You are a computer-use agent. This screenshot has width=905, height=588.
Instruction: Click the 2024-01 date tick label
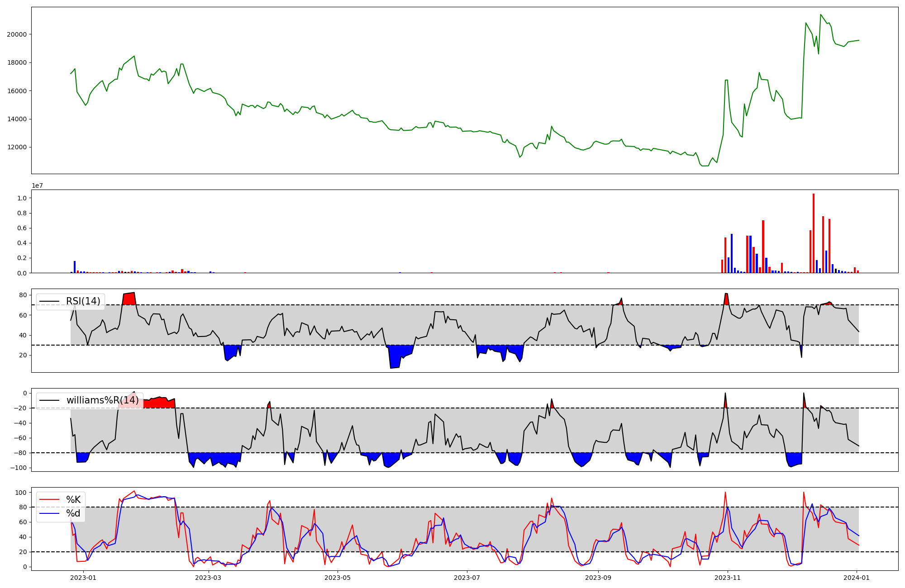tap(857, 578)
